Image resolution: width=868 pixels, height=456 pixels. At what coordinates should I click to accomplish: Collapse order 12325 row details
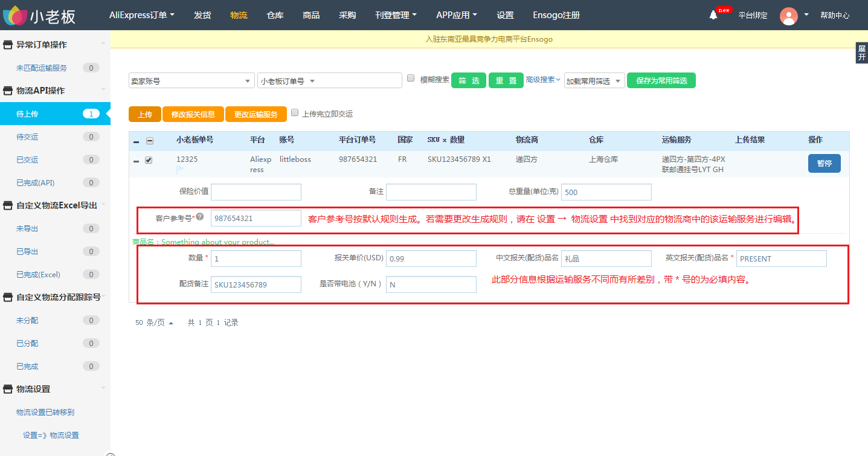[x=136, y=161]
